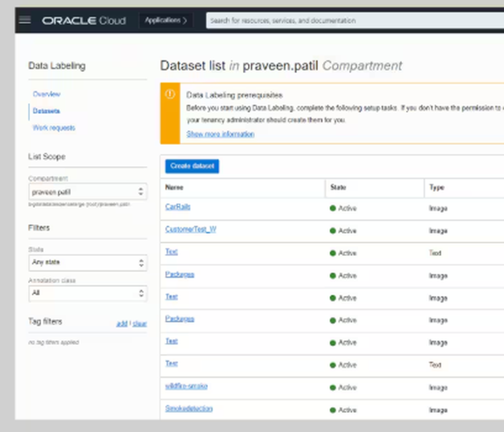This screenshot has height=432, width=504.
Task: Click the Oracle Cloud logo
Action: [84, 21]
